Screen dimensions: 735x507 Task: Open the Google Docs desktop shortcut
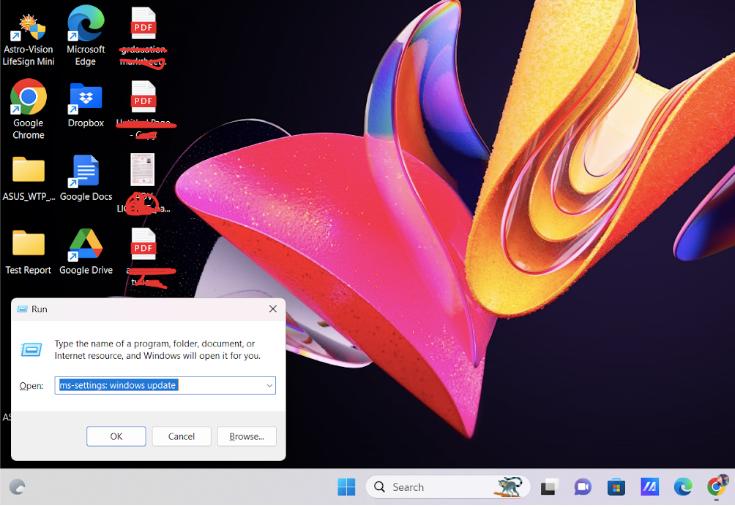click(x=86, y=178)
